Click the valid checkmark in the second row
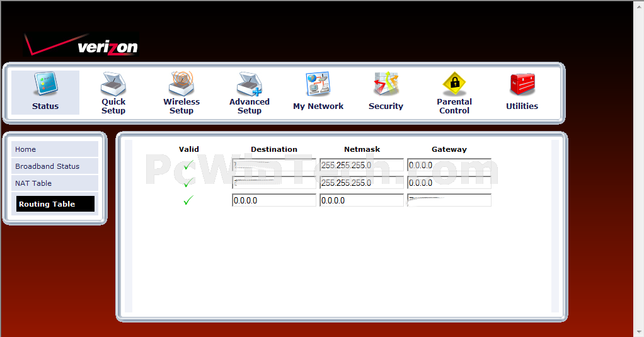Screen dimensions: 644x337 (188, 183)
